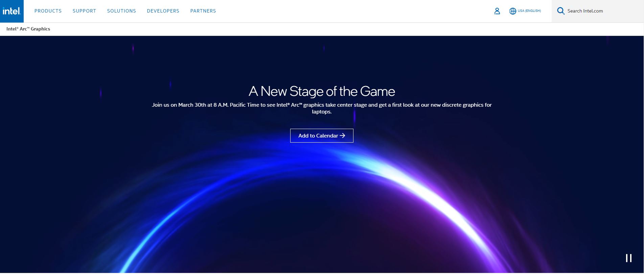Image resolution: width=644 pixels, height=274 pixels.
Task: Open the Solutions menu
Action: click(x=121, y=11)
